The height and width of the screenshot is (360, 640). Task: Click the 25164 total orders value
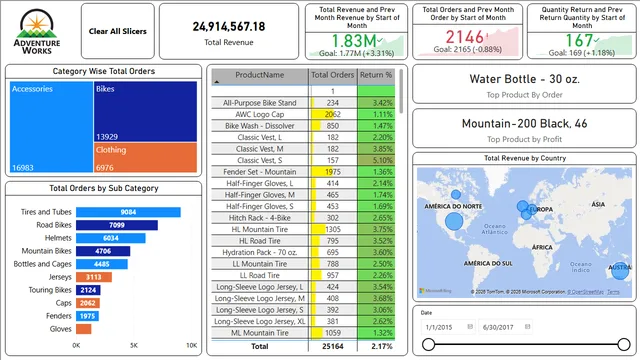coord(333,346)
